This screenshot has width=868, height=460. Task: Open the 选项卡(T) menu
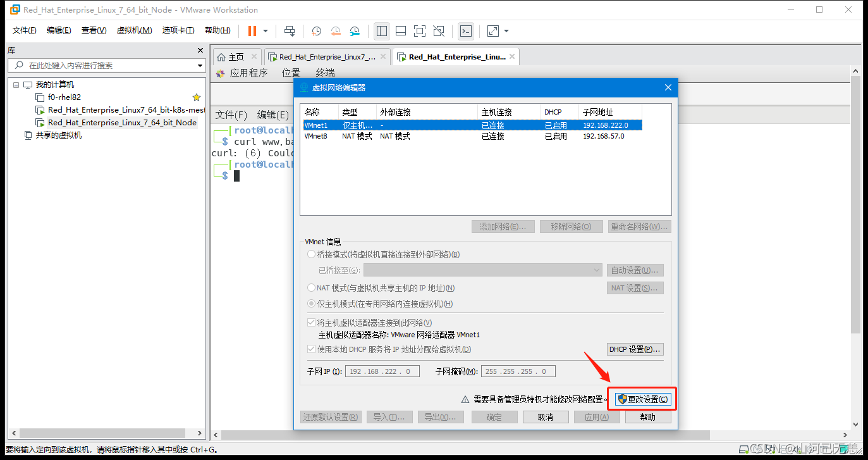178,30
